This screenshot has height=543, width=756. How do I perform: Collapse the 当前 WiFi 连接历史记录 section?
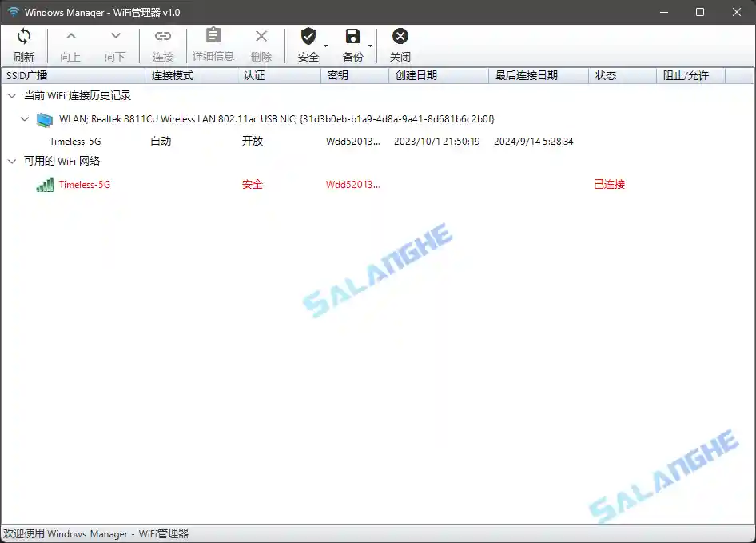pos(11,94)
